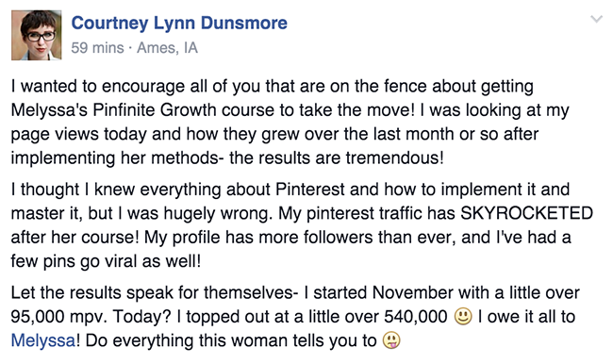
Task: Click Melyssa's in the first paragraph
Action: point(49,110)
